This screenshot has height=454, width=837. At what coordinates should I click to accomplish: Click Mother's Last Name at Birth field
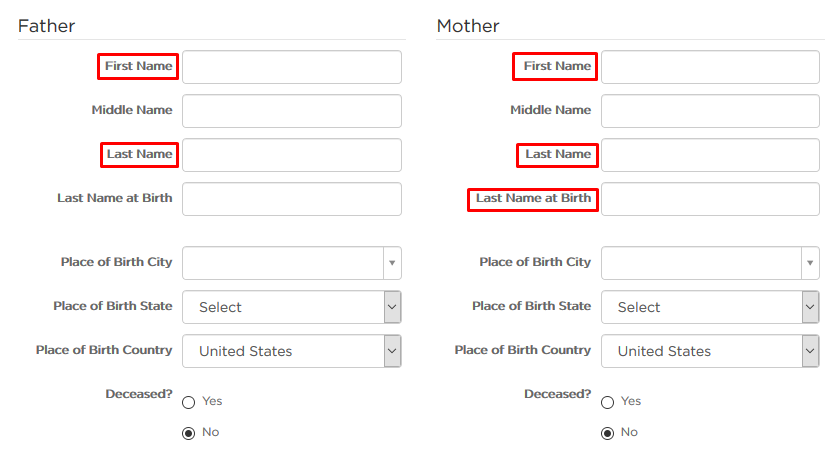click(710, 199)
